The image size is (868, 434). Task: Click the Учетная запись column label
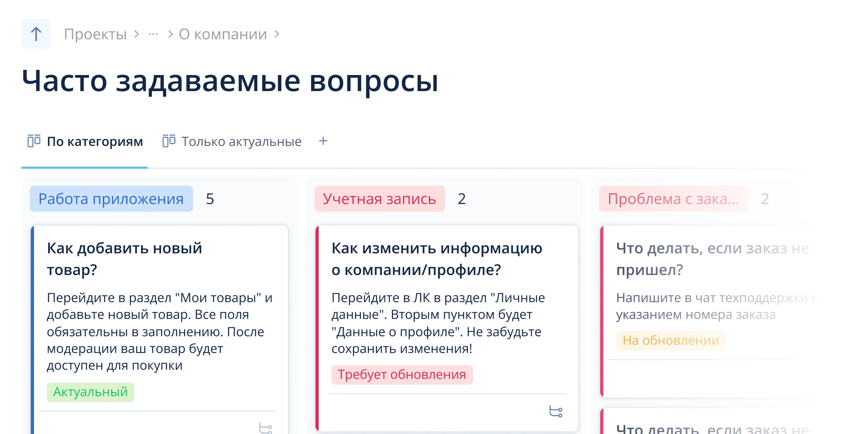(x=379, y=199)
